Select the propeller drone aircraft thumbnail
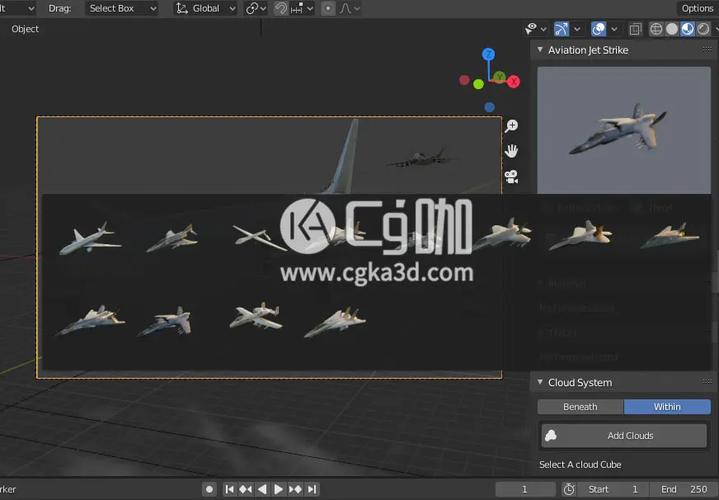This screenshot has height=500, width=719. click(260, 237)
